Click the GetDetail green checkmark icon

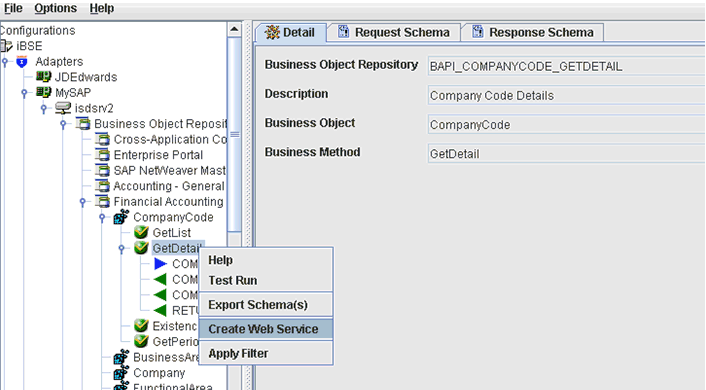point(141,248)
